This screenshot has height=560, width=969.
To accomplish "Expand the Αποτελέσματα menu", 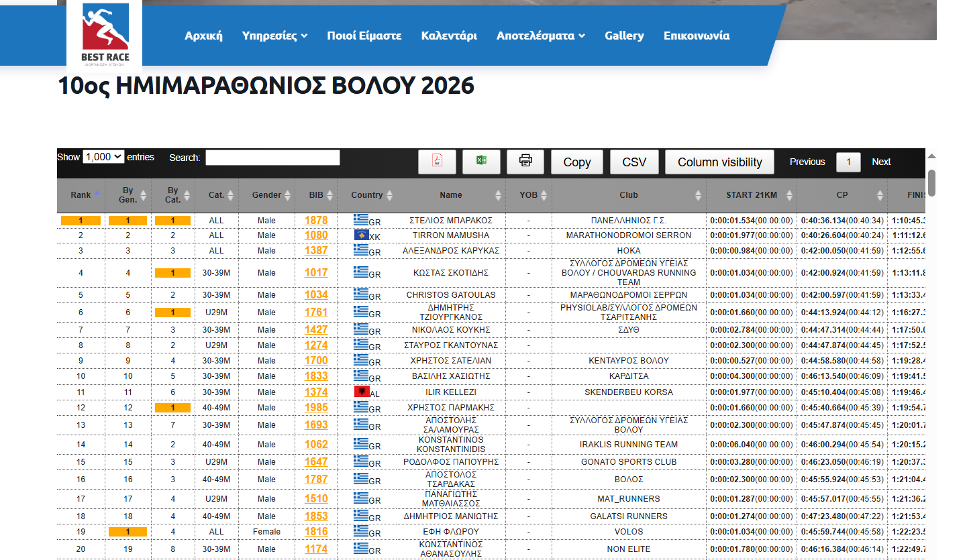I will point(540,36).
